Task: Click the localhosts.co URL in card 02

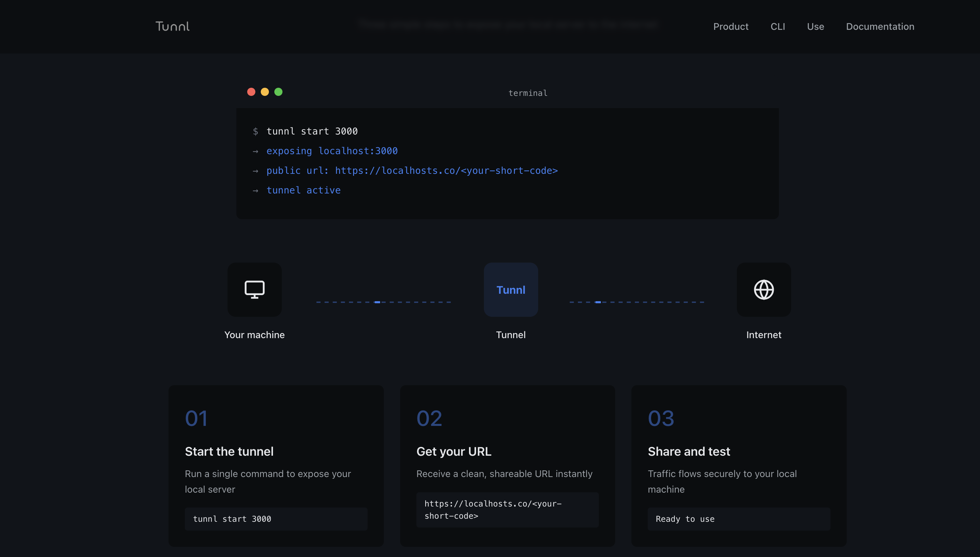Action: point(492,510)
